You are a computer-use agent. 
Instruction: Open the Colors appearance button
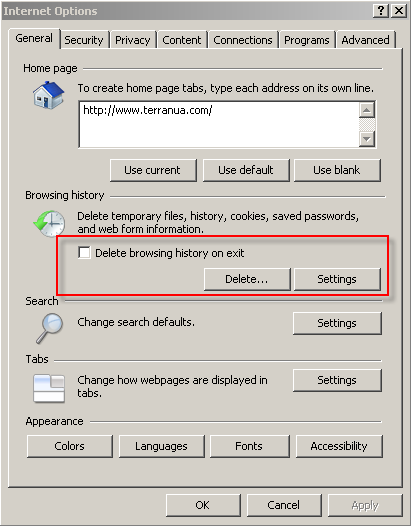69,446
